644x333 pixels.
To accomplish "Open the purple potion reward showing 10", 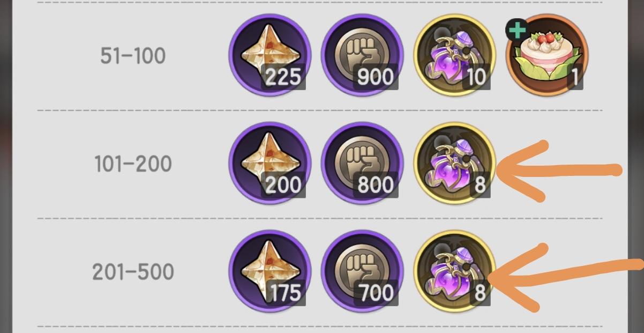I will (455, 55).
